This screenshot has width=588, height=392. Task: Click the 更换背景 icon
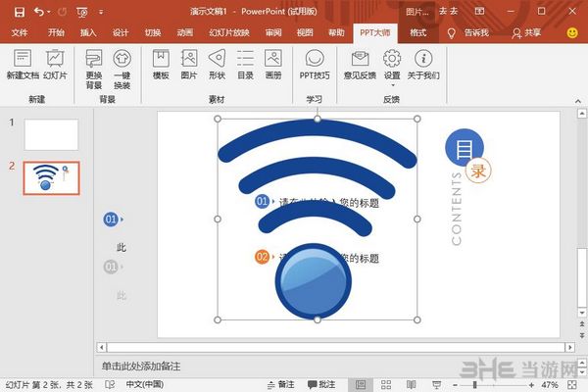(x=94, y=62)
